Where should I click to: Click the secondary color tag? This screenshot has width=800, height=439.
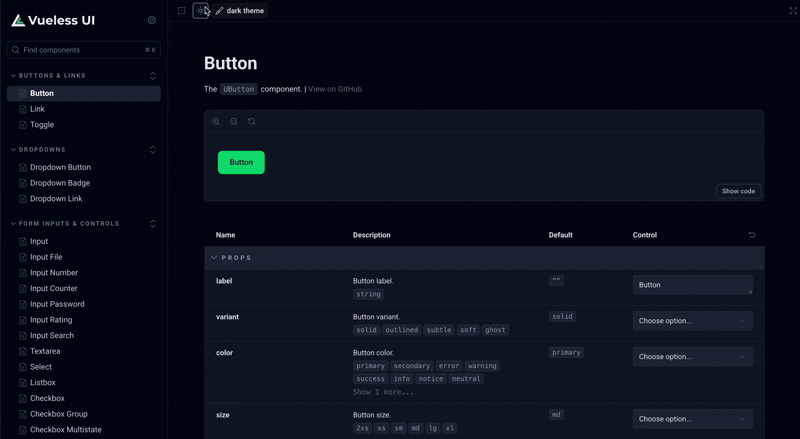click(412, 365)
